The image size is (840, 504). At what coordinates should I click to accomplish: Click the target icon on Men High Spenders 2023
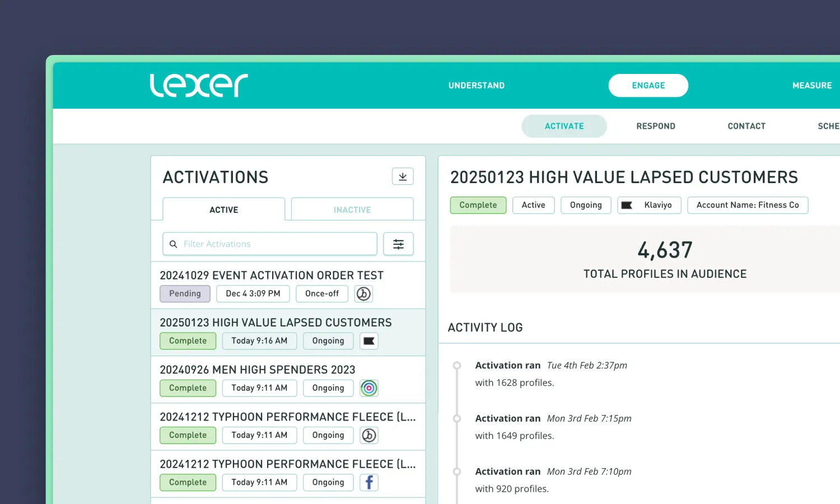(x=369, y=388)
